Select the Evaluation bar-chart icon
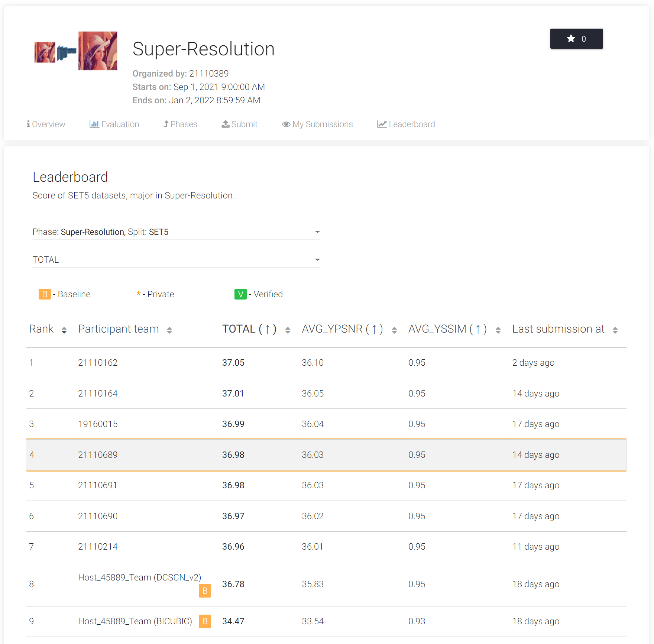654x644 pixels. pos(94,124)
